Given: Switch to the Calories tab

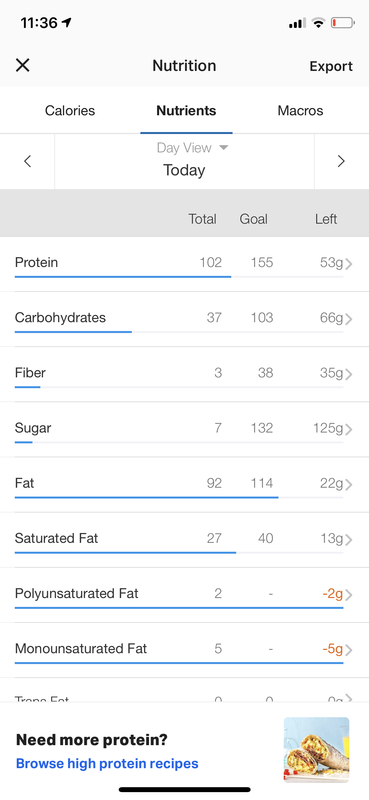Looking at the screenshot, I should pos(70,111).
